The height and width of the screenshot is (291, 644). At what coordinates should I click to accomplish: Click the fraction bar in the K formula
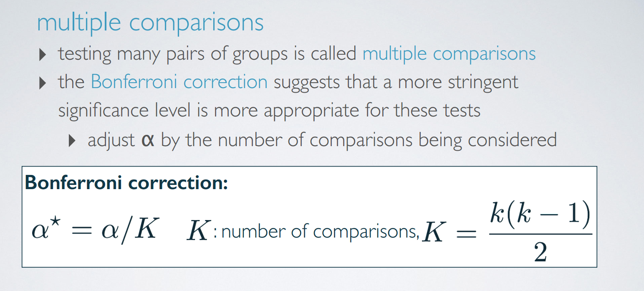(x=540, y=234)
